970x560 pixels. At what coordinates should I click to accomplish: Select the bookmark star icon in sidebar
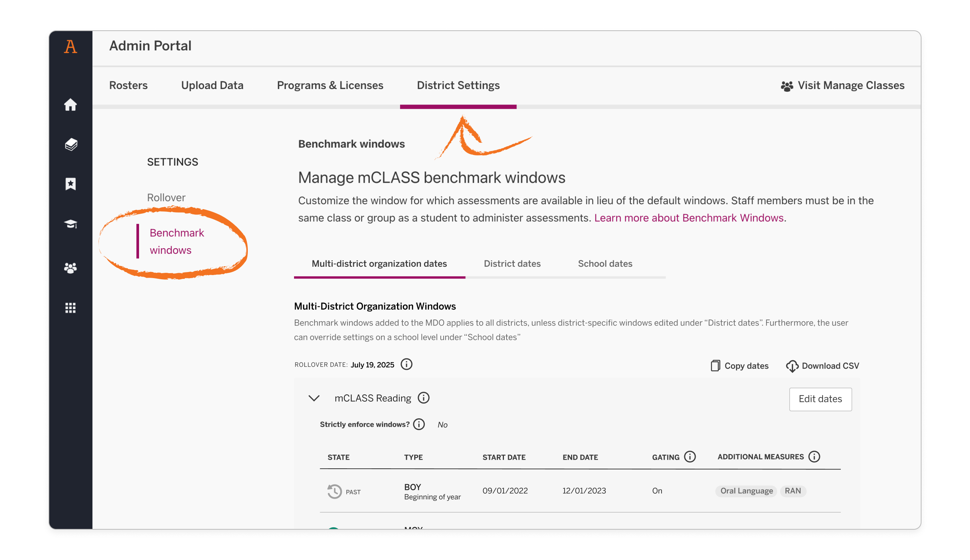pyautogui.click(x=71, y=184)
